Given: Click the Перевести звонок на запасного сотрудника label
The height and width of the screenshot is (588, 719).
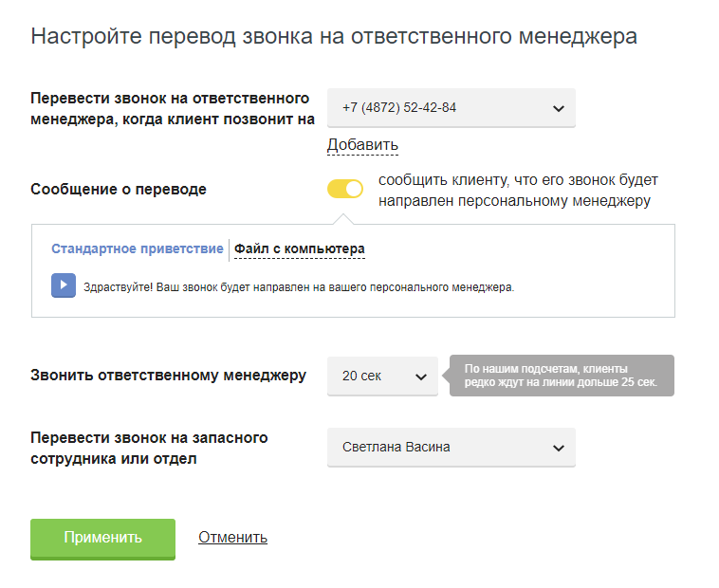Looking at the screenshot, I should pos(149,448).
